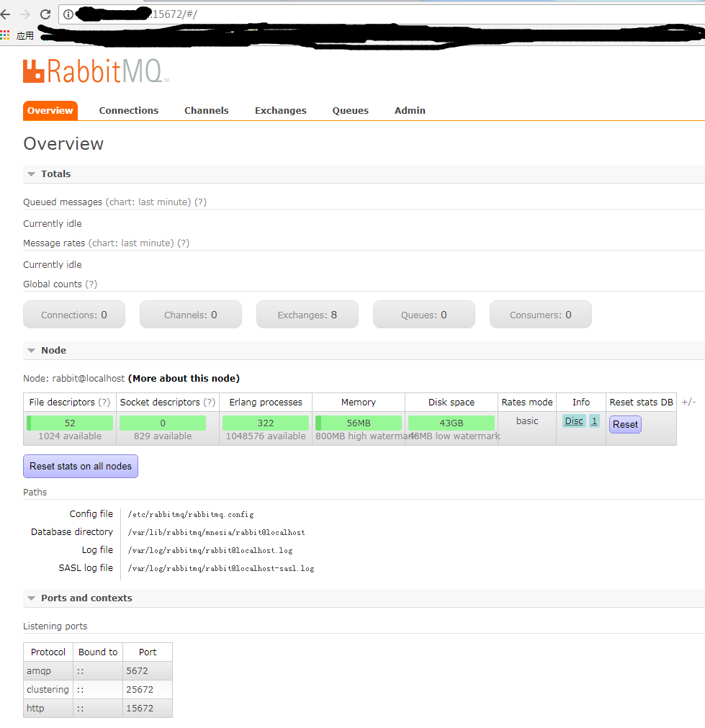Open the Queues tab
Viewport: 705px width, 728px height.
point(351,110)
